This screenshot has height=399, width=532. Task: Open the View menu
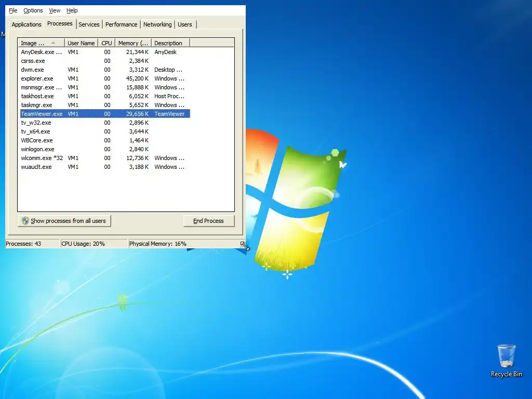[55, 10]
